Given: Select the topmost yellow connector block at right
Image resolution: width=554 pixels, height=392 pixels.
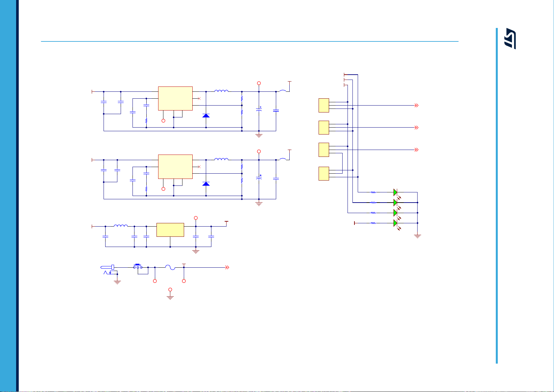Looking at the screenshot, I should coord(324,105).
